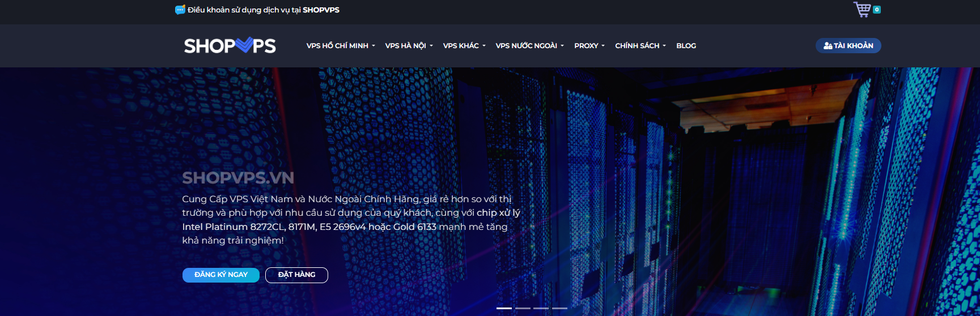Click the cart item count badge
This screenshot has width=980, height=316.
tap(877, 10)
